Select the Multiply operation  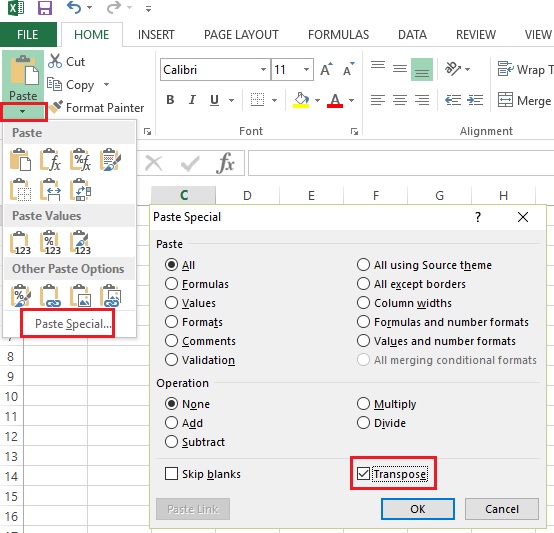[x=363, y=403]
